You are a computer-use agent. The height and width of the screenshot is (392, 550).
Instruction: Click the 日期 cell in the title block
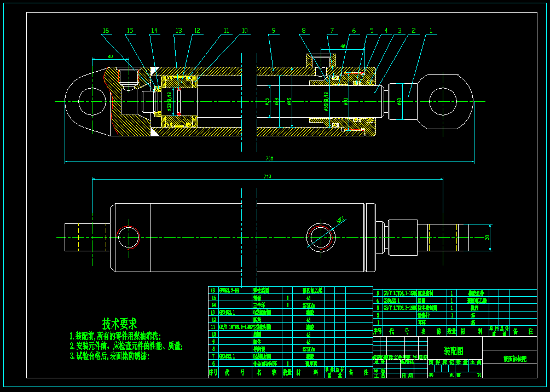(407, 376)
